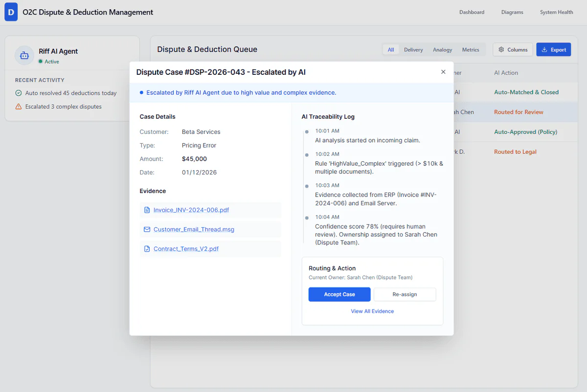The width and height of the screenshot is (587, 392).
Task: Go to System Health
Action: [x=556, y=12]
